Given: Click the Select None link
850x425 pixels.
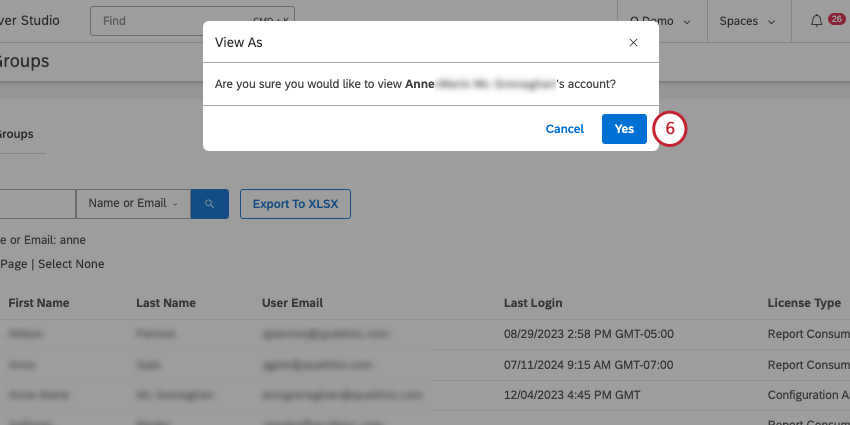Looking at the screenshot, I should [71, 264].
